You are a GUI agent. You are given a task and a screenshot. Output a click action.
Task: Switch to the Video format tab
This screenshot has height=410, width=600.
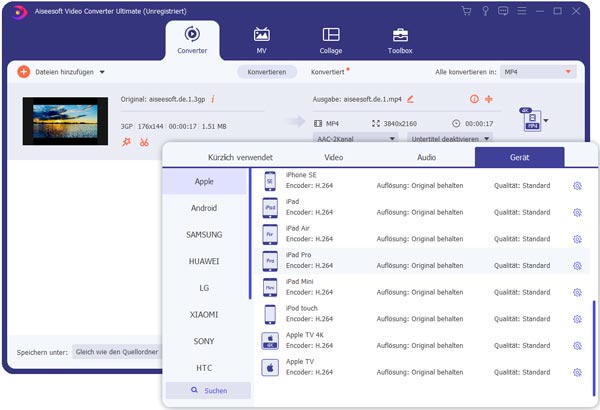coord(333,158)
